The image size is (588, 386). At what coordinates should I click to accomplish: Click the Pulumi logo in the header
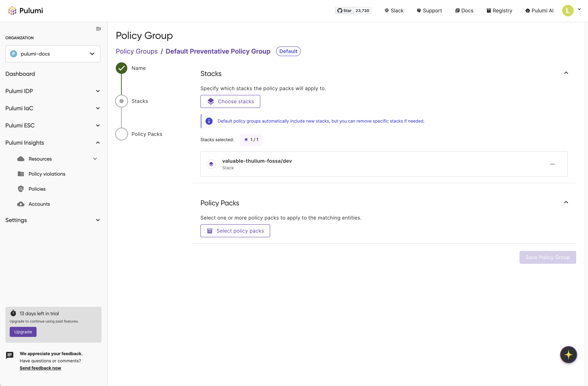pyautogui.click(x=25, y=11)
